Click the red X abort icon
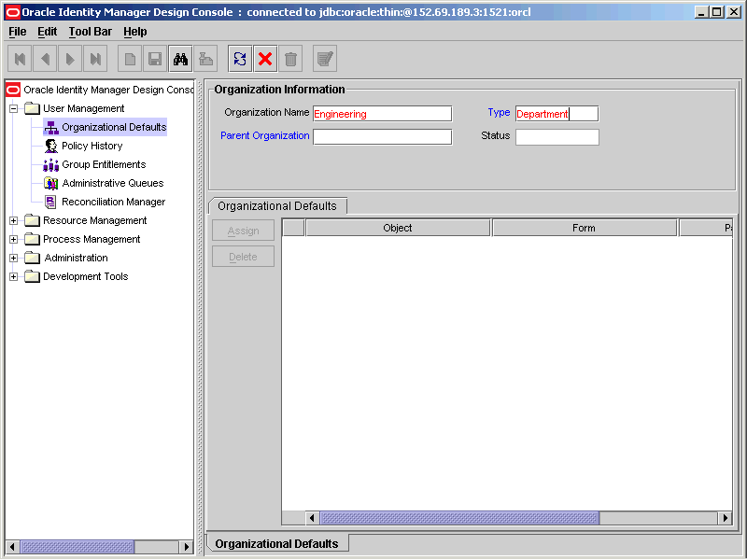 point(264,58)
